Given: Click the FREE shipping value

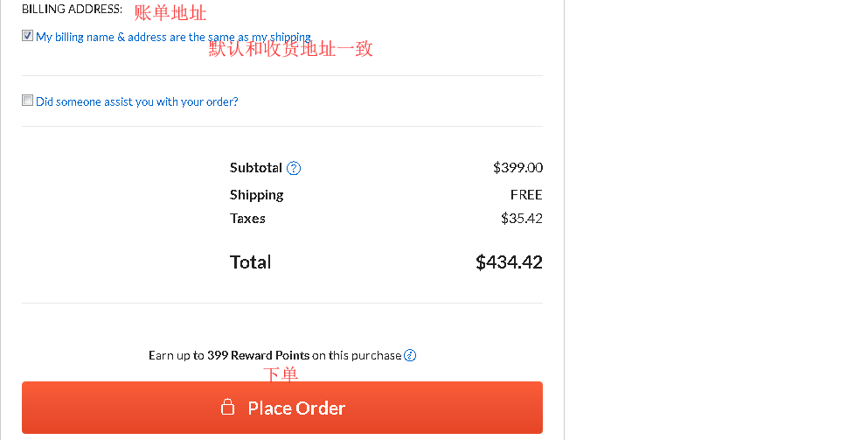Looking at the screenshot, I should pos(526,194).
